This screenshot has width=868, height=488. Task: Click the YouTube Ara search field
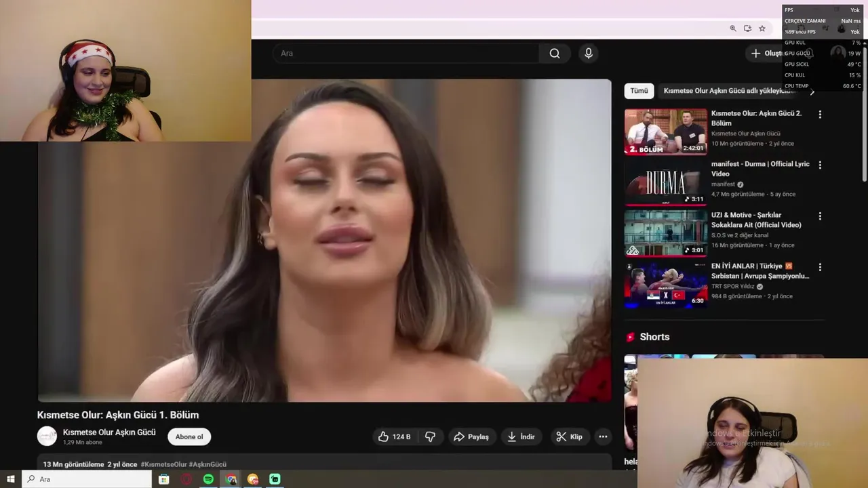(406, 54)
